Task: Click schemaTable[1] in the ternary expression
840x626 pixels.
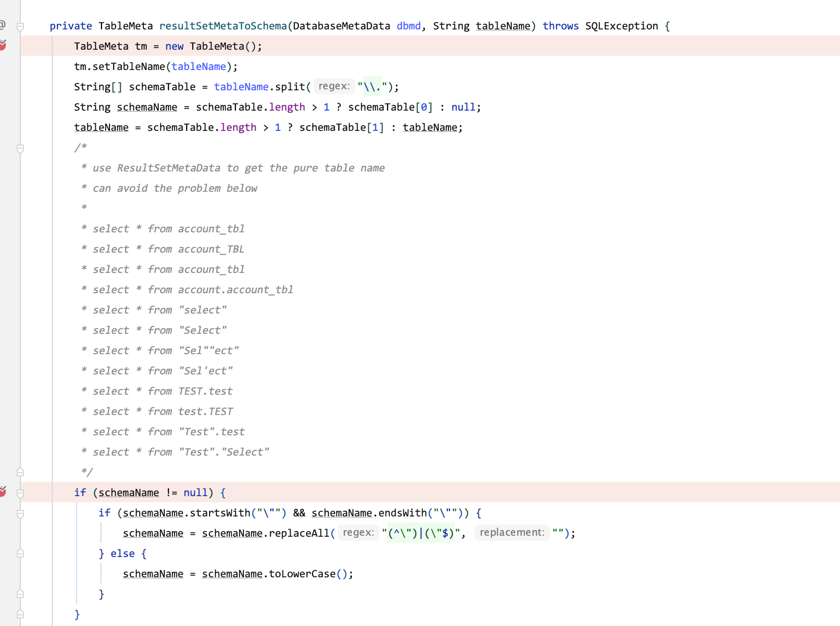Action: coord(342,127)
